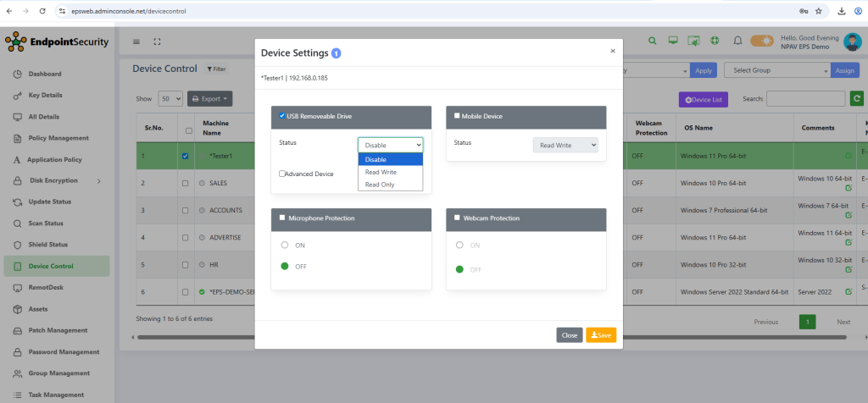Image resolution: width=868 pixels, height=403 pixels.
Task: Uncheck USB Removeable Drive checkbox
Action: [x=282, y=115]
